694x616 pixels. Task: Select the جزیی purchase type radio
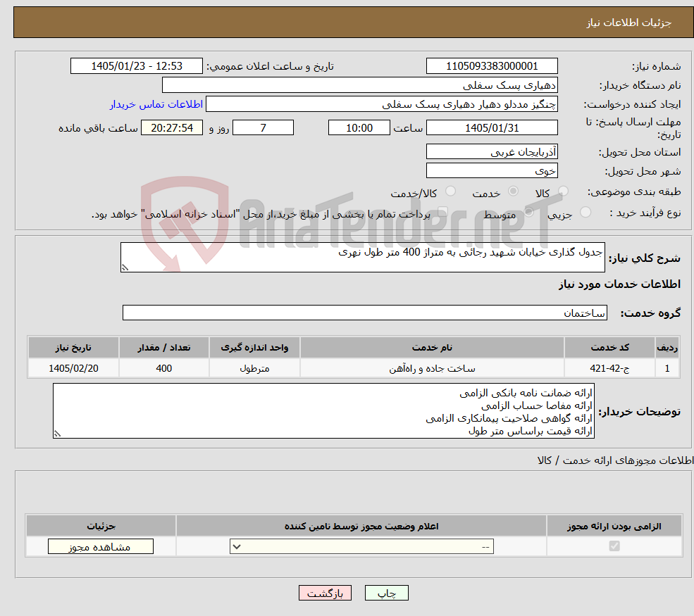[x=585, y=213]
